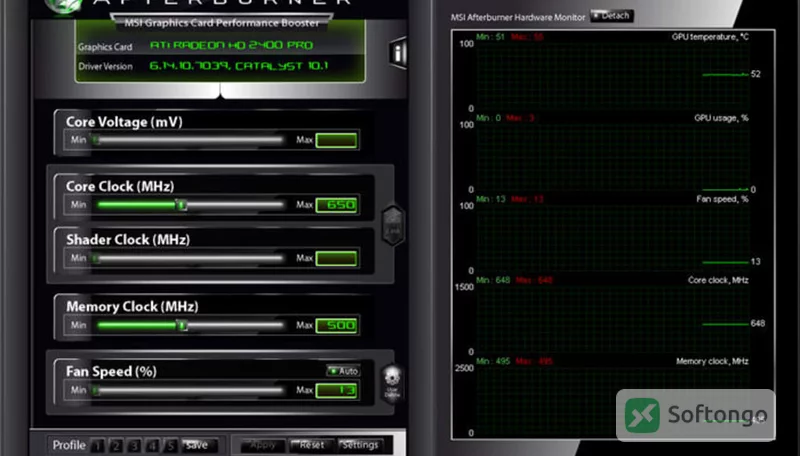Click the MSI Graphics Card Performance Booster subtitle
800x456 pixels.
click(x=222, y=23)
